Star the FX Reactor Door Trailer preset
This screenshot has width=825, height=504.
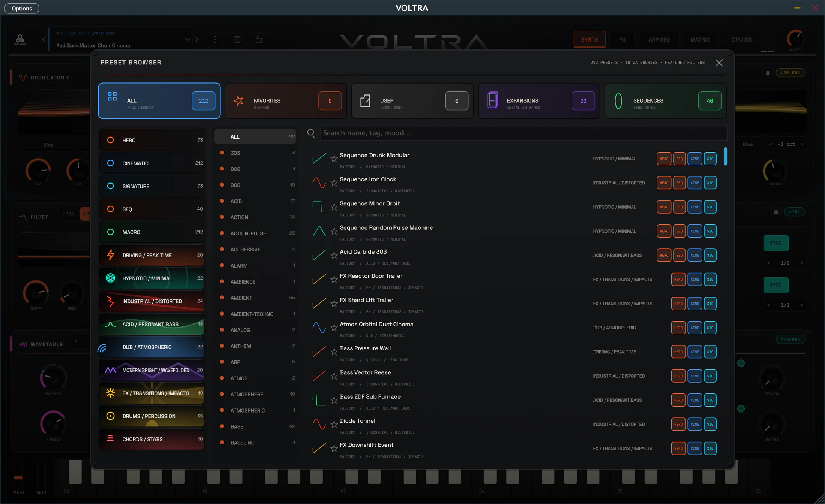click(x=334, y=280)
